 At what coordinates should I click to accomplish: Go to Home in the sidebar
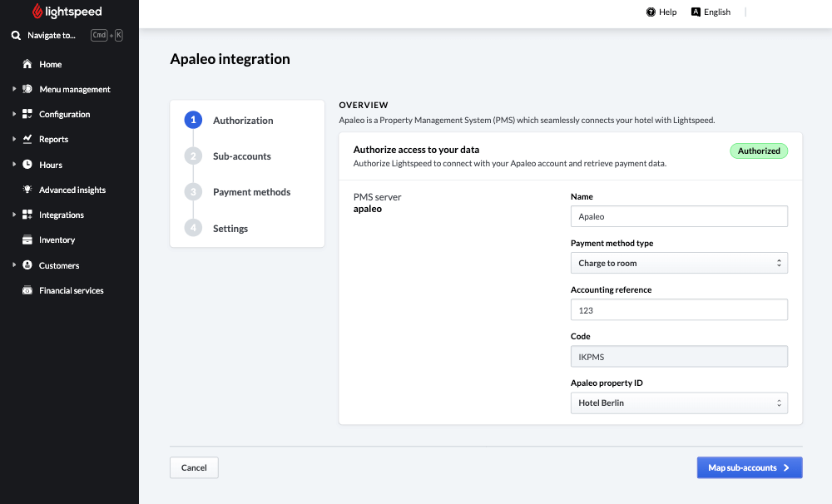(51, 64)
